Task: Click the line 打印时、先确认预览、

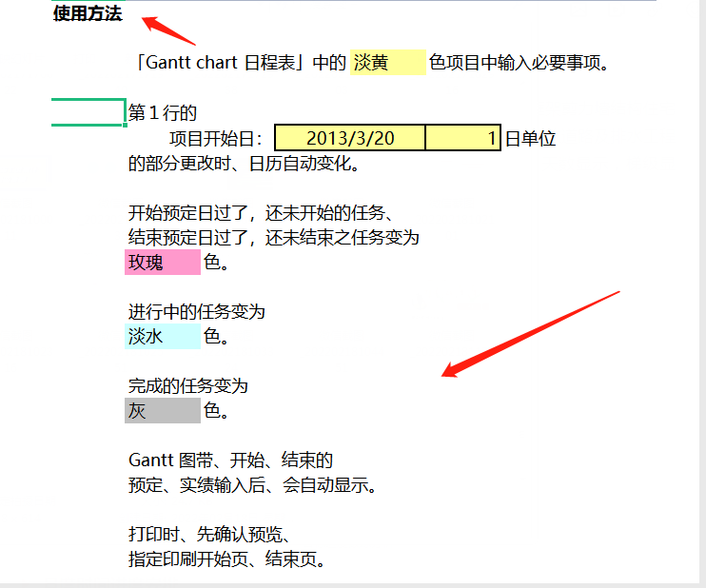Action: tap(210, 535)
